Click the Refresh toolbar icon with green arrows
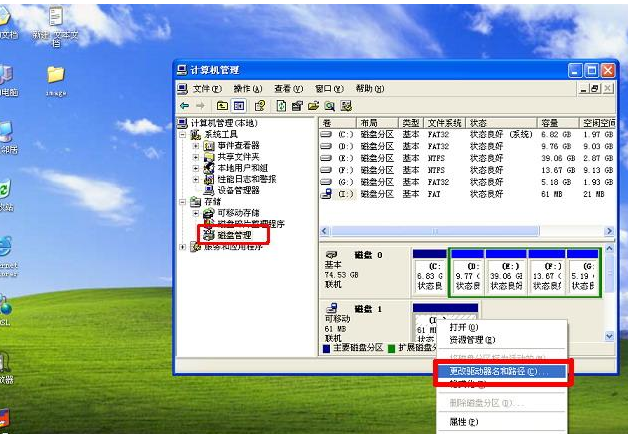The height and width of the screenshot is (434, 628). pos(282,106)
